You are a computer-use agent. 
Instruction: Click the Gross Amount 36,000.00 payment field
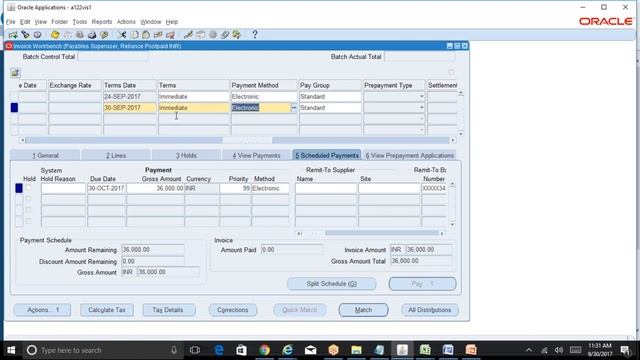point(156,188)
